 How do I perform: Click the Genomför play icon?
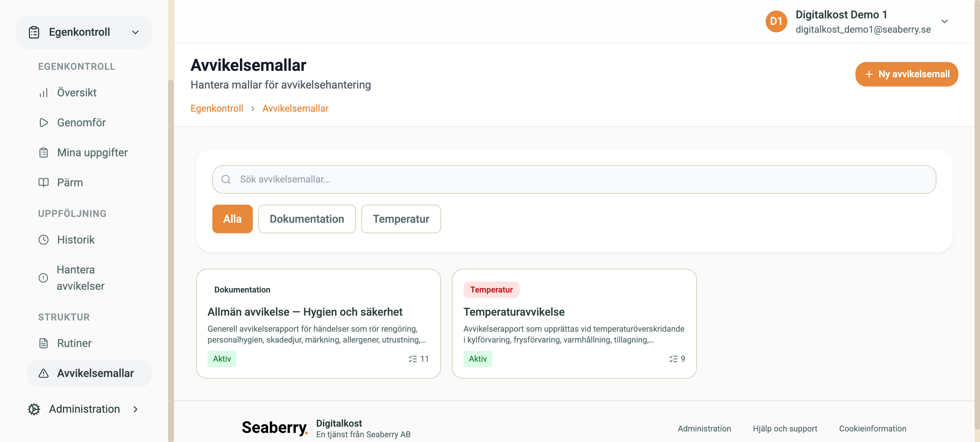point(43,123)
